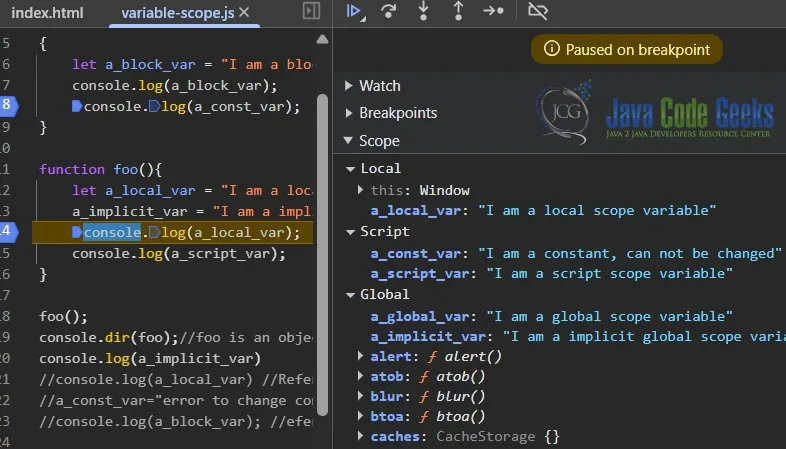The height and width of the screenshot is (449, 786).
Task: Click the 'foo();' call on line 18
Action: [x=63, y=317]
